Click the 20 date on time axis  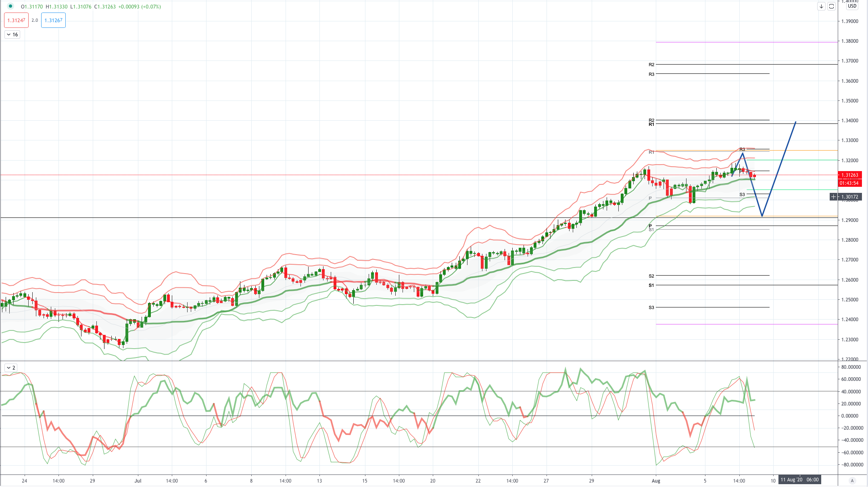[x=433, y=481]
